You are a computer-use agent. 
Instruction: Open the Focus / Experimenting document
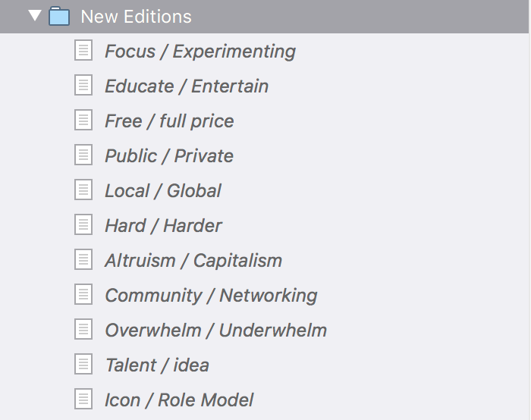pos(200,52)
